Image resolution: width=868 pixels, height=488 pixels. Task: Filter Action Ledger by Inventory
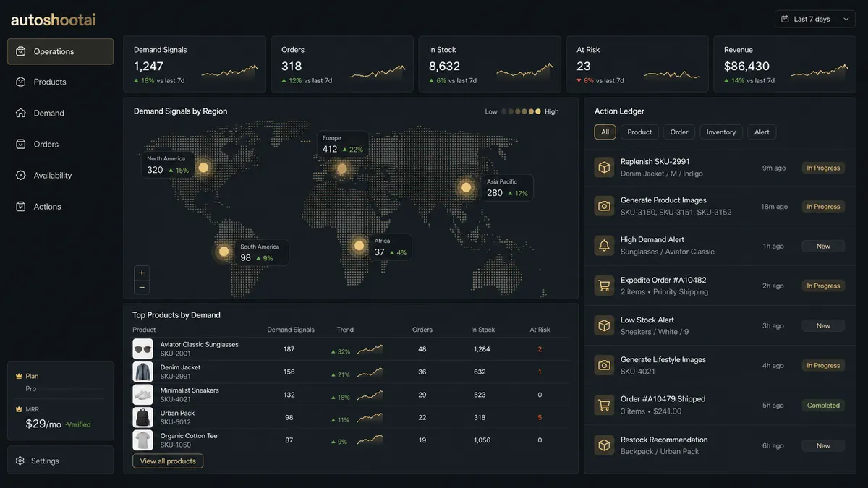[x=721, y=132]
